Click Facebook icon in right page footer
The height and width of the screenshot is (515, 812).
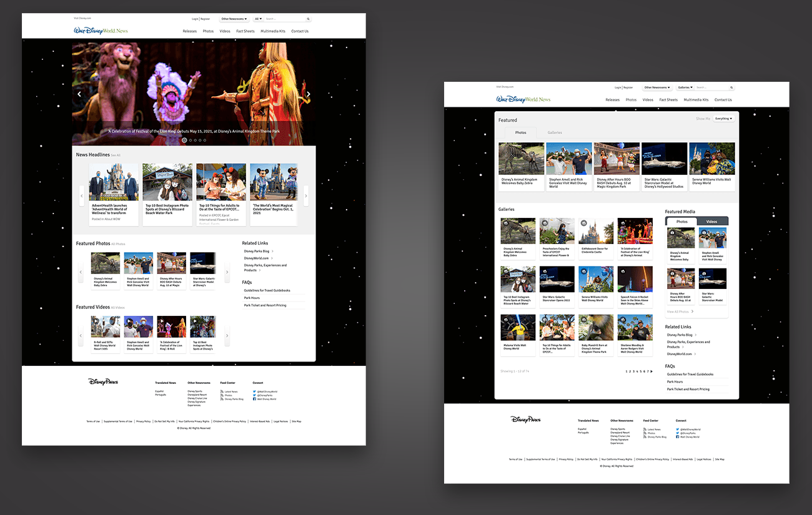point(677,437)
